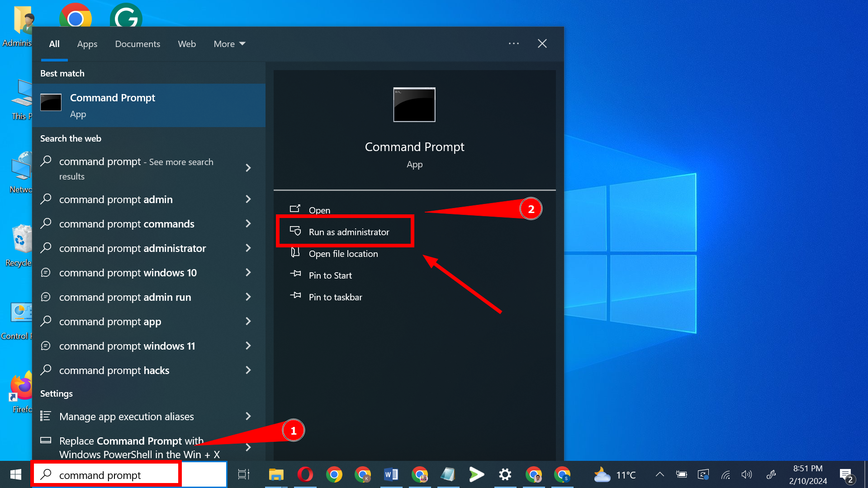Open the Wi-Fi icon in the system tray
Screen dimensions: 868x488
726,474
